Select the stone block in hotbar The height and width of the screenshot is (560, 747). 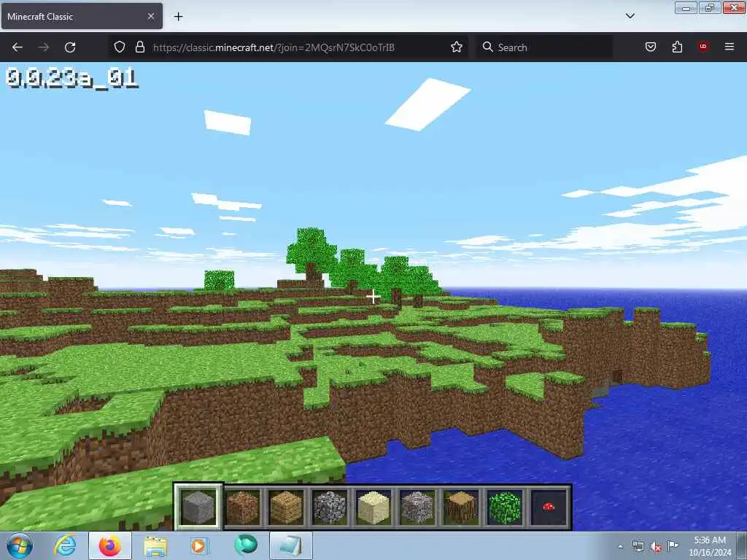(x=198, y=507)
